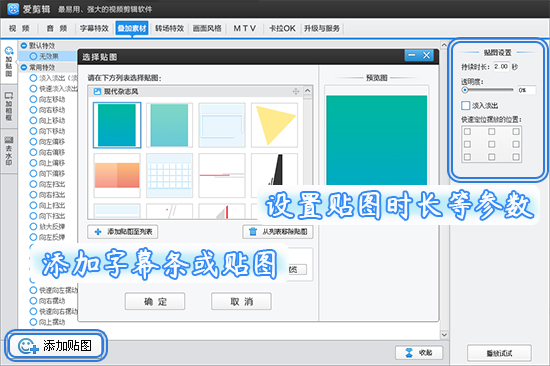Screen dimensions: 550x366
Task: Select the 向左移动 effect radio button
Action: tap(33, 99)
